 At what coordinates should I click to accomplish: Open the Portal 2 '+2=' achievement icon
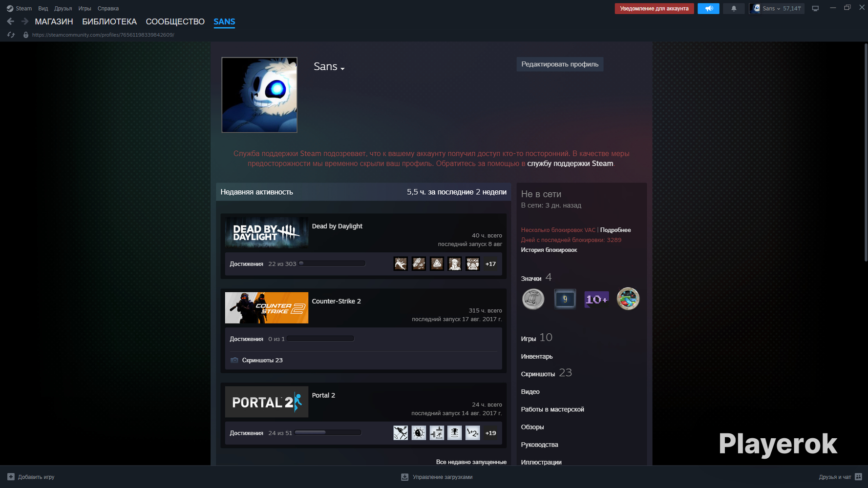pyautogui.click(x=473, y=433)
